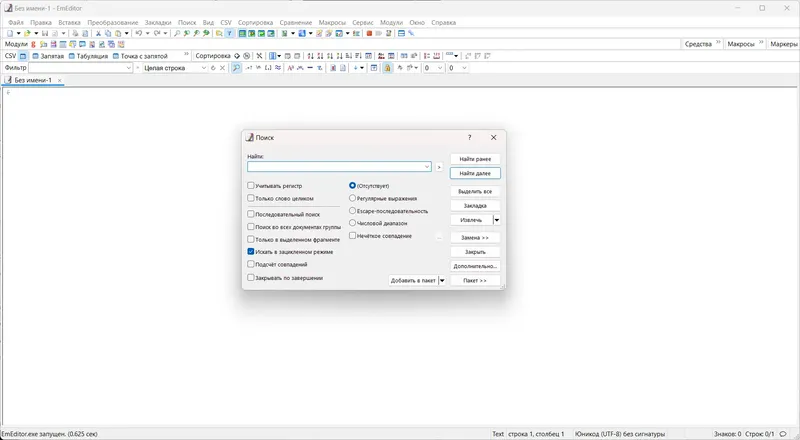
Task: Create a new file with the New icon
Action: [x=10, y=33]
